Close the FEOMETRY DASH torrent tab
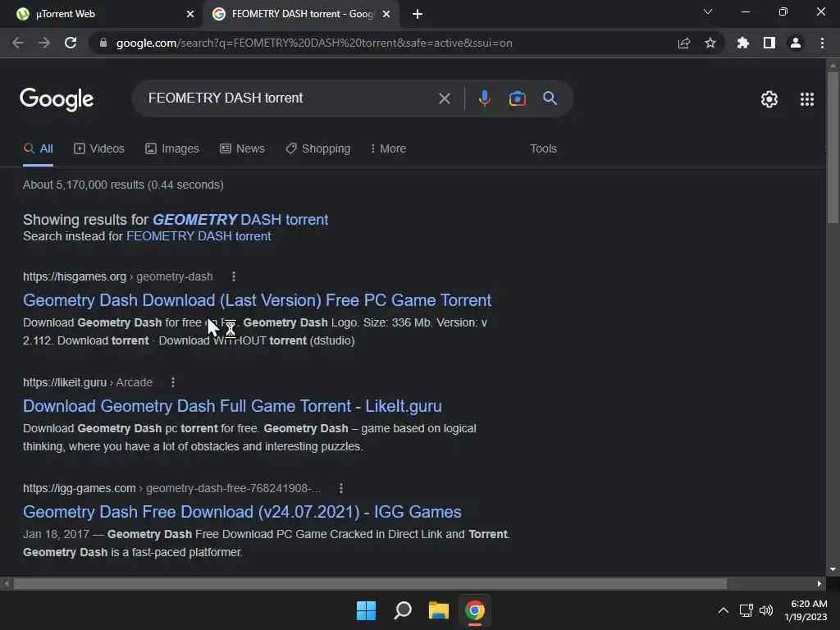The height and width of the screenshot is (630, 840). pyautogui.click(x=386, y=15)
